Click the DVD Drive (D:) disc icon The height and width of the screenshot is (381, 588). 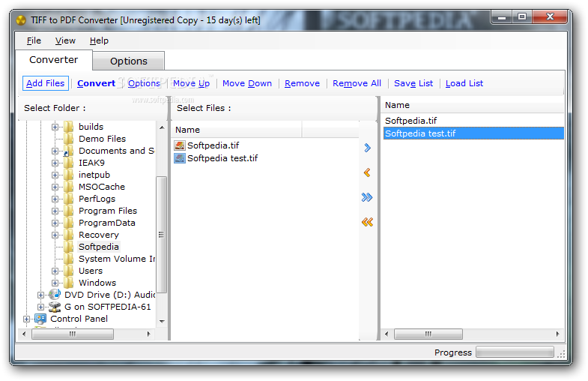click(55, 295)
